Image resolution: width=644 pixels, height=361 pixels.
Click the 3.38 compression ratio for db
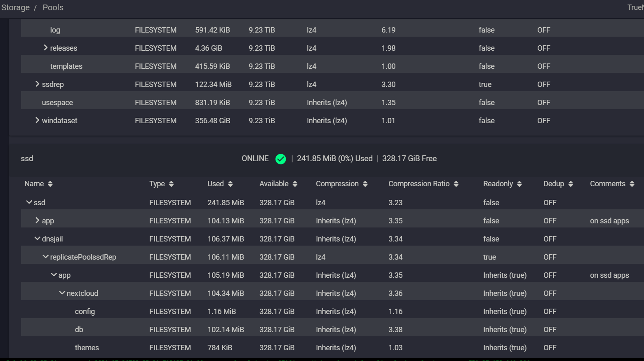(x=395, y=330)
